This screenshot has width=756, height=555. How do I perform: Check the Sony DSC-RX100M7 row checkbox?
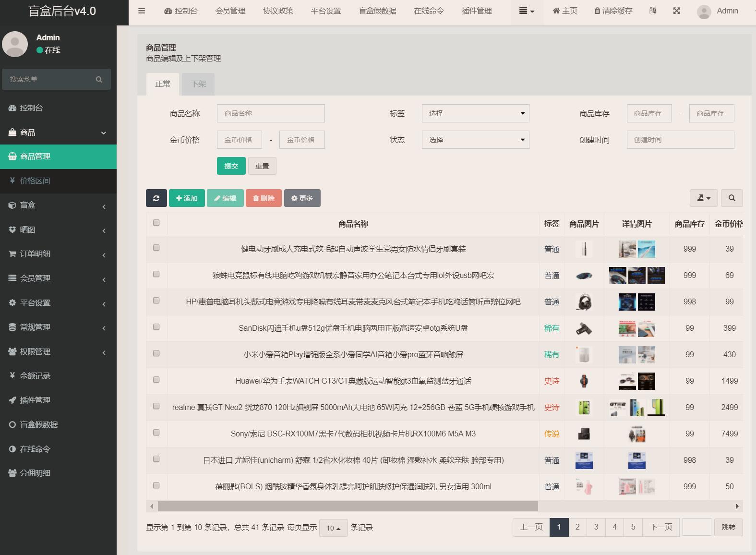156,433
